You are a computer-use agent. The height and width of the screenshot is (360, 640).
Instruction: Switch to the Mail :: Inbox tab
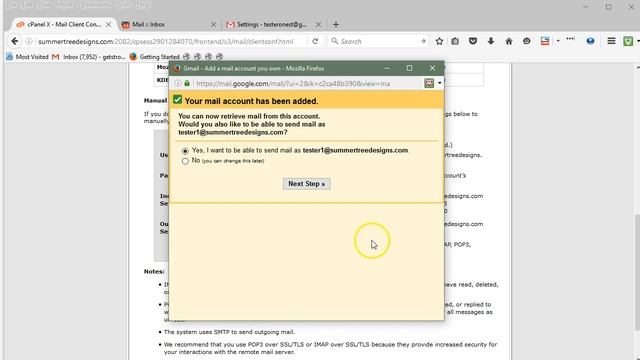(x=169, y=24)
